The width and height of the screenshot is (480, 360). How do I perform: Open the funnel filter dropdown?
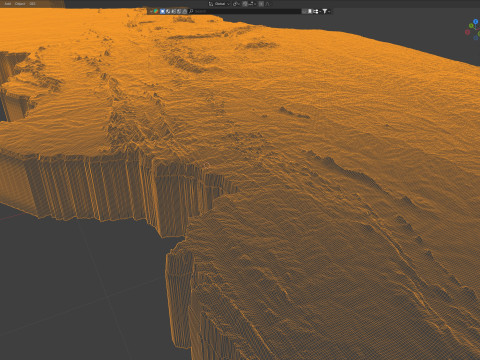[326, 11]
